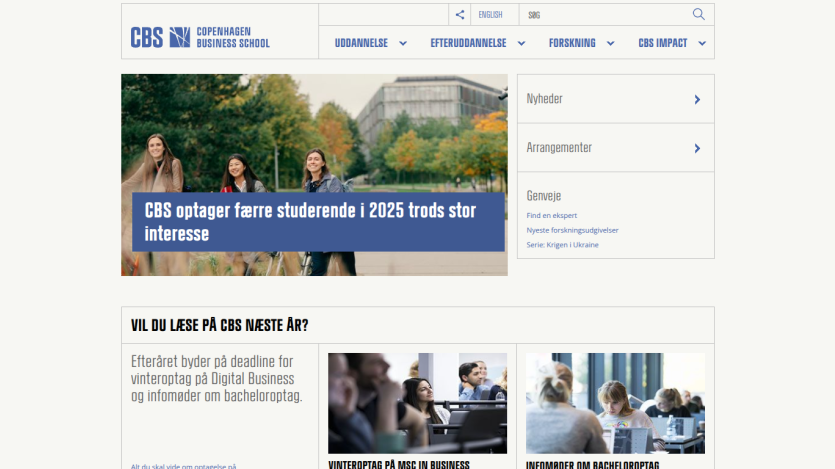The image size is (835, 469).
Task: Click the Efteråret byder på deadline paragraph
Action: [x=217, y=379]
